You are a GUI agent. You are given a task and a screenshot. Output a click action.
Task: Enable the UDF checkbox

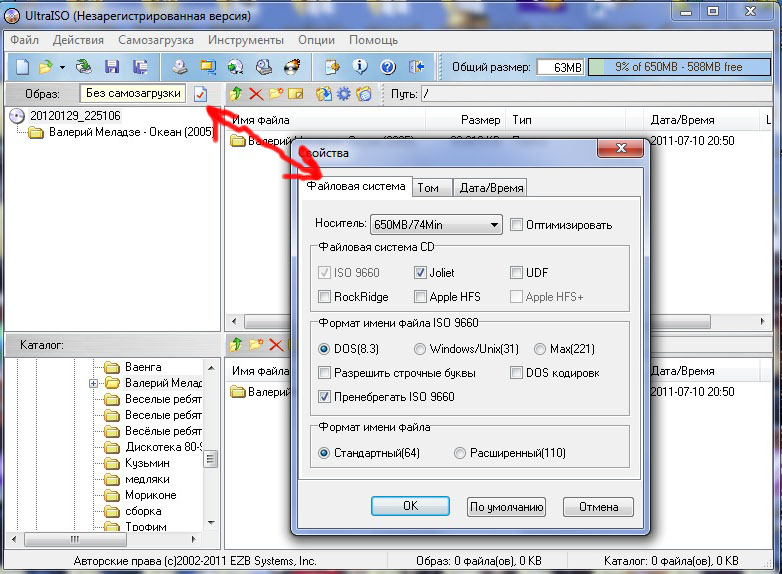[x=517, y=272]
